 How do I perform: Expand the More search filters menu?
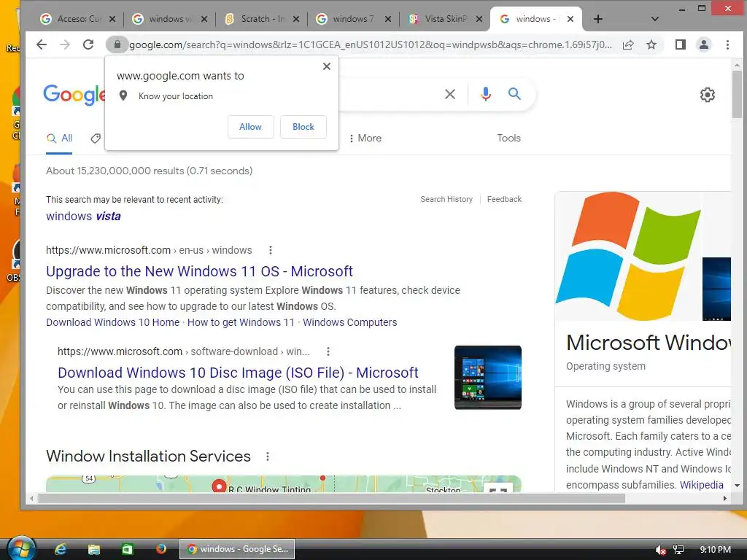pyautogui.click(x=365, y=138)
